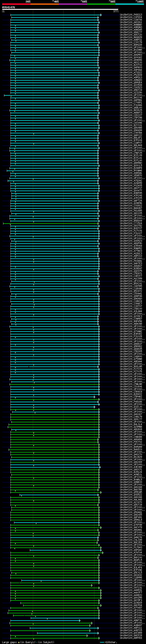Open hit UniRef100_C1N7X6
This screenshot has height=644, width=146.
[x=131, y=20]
